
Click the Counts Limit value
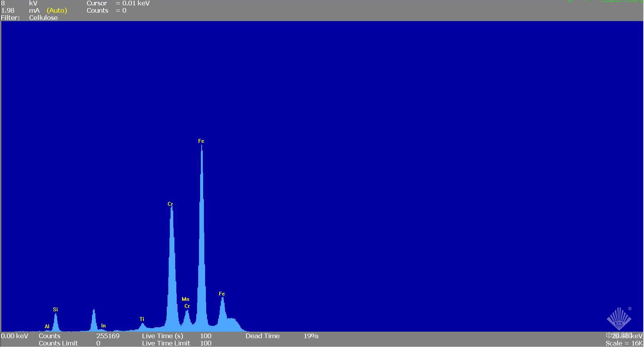[x=98, y=343]
